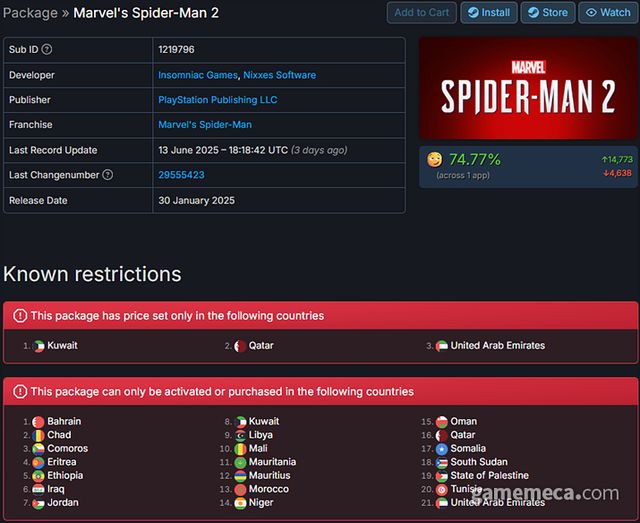Image resolution: width=640 pixels, height=523 pixels.
Task: Click the activation restriction banner heading
Action: [222, 392]
